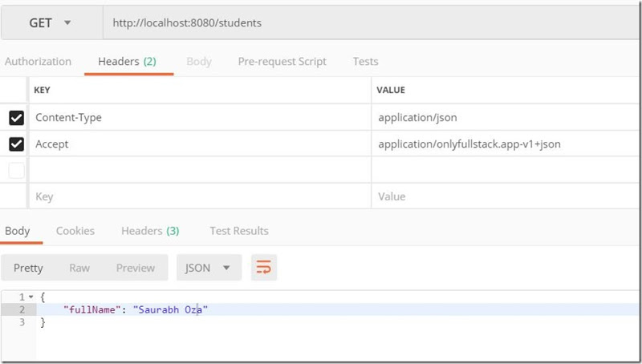Image resolution: width=642 pixels, height=364 pixels.
Task: Toggle the line wrap icon
Action: click(264, 268)
